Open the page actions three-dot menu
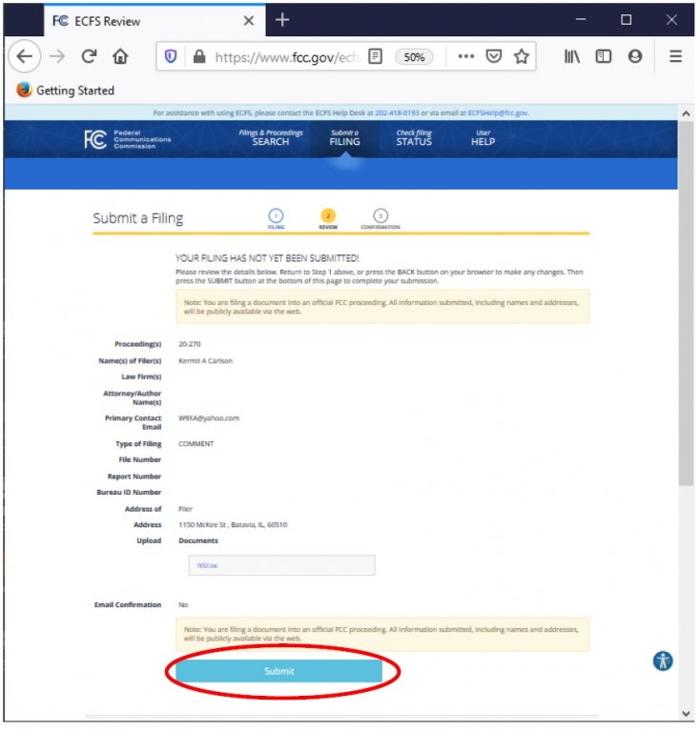 point(465,57)
